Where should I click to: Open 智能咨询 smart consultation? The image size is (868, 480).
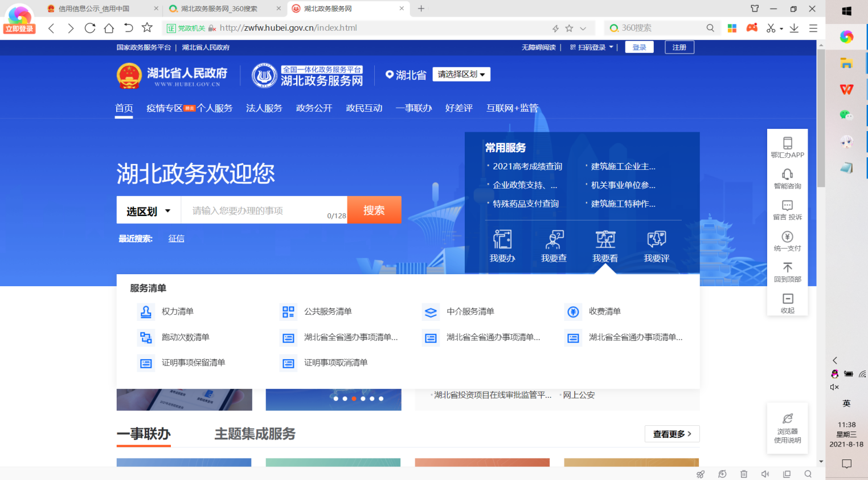coord(787,178)
